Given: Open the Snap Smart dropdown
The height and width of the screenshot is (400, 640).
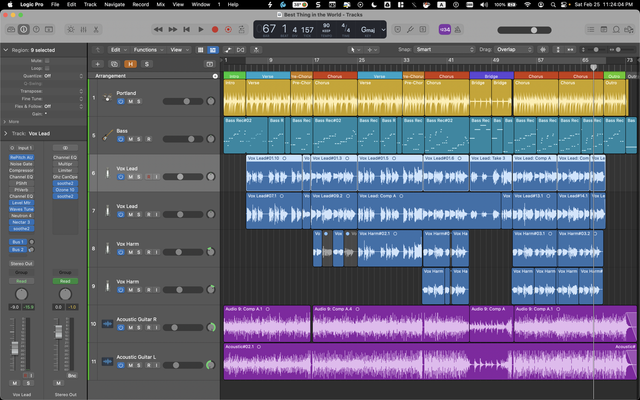Looking at the screenshot, I should 444,49.
